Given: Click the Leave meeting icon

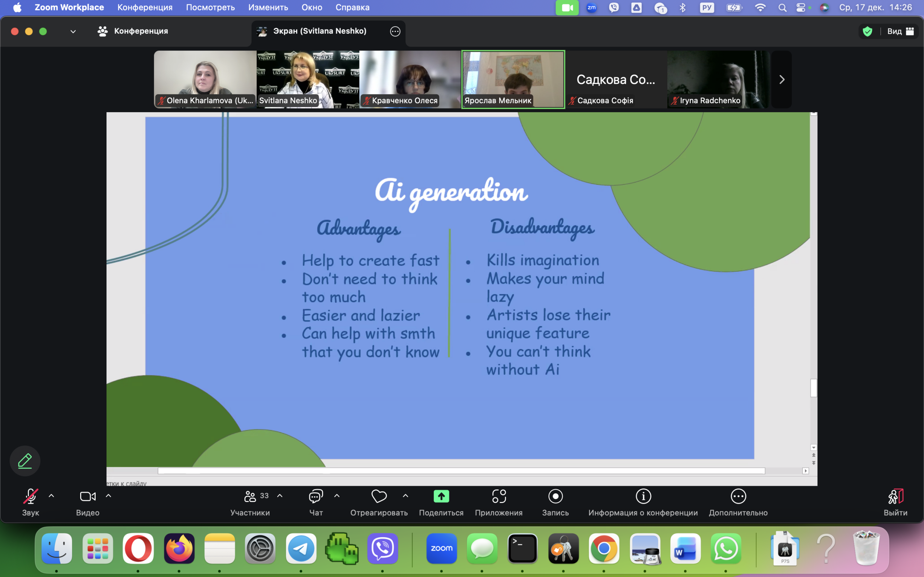Looking at the screenshot, I should pyautogui.click(x=895, y=497).
